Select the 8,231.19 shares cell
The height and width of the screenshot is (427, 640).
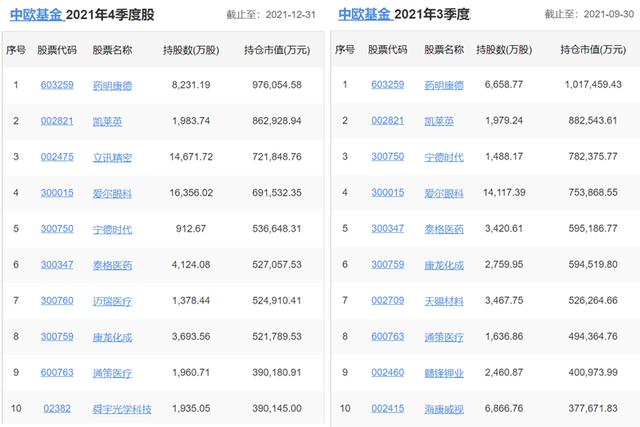(x=191, y=85)
